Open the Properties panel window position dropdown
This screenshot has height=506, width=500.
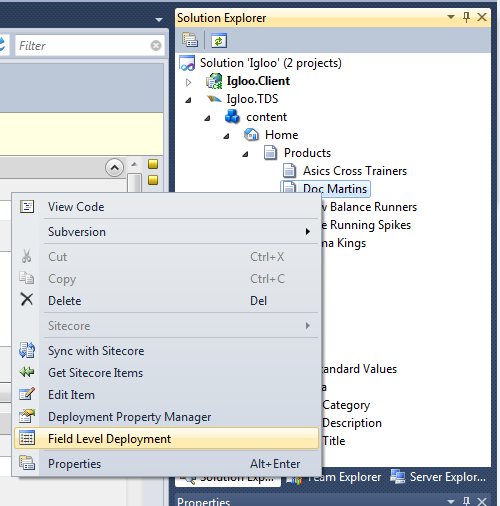[451, 501]
